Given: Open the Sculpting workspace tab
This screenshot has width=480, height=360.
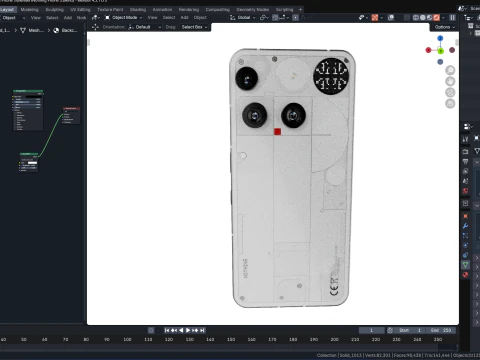Looking at the screenshot, I should tap(54, 10).
